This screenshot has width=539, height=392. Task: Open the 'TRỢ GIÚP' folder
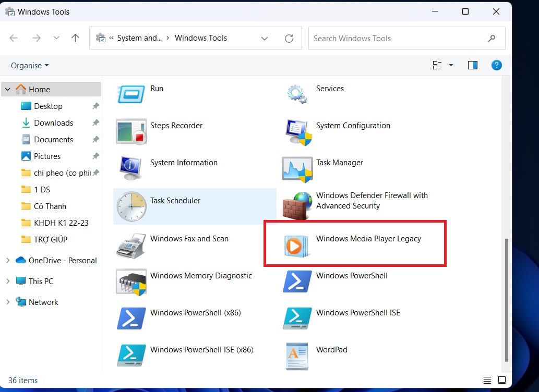(x=51, y=239)
